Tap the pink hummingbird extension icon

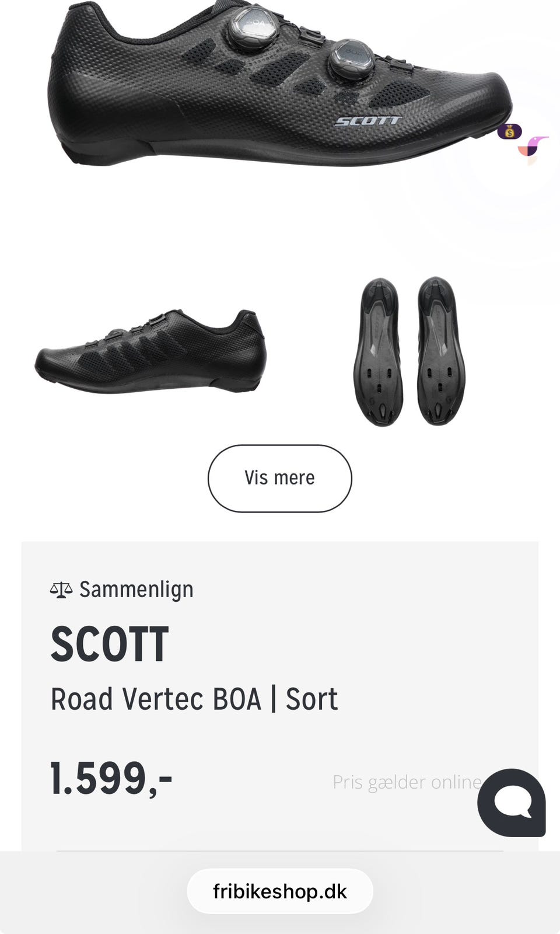click(533, 147)
